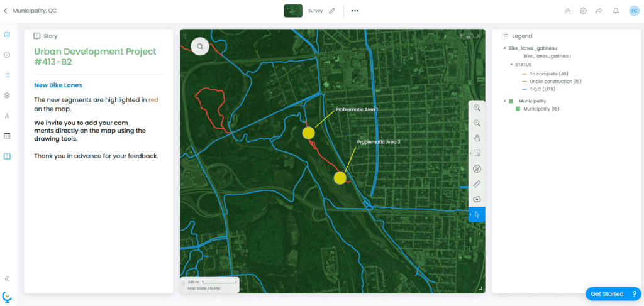
Task: Open the user profile avatar
Action: point(634,11)
